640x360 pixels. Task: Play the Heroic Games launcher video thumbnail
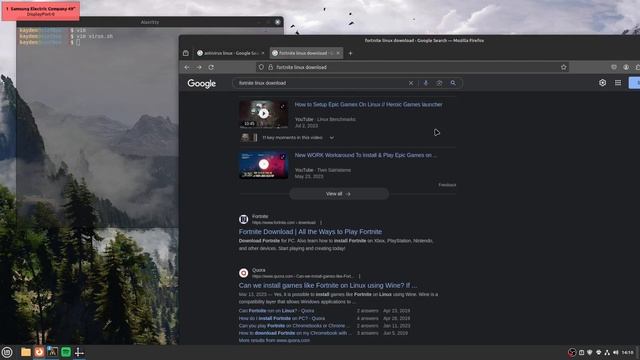(264, 114)
